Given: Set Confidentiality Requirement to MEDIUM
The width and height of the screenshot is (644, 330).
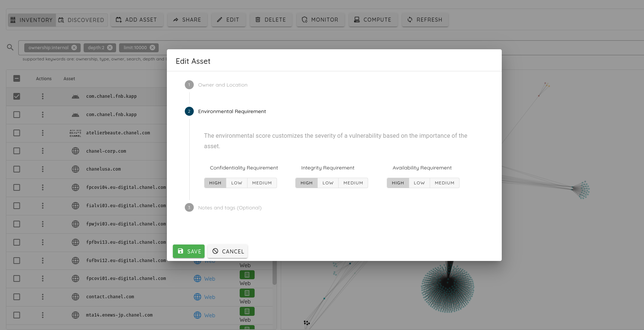Looking at the screenshot, I should point(262,183).
